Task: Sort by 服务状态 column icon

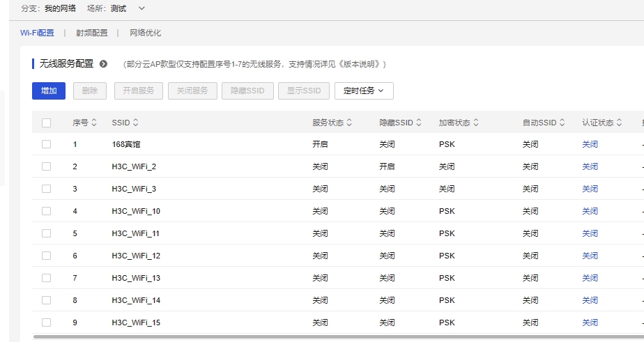Action: [349, 123]
